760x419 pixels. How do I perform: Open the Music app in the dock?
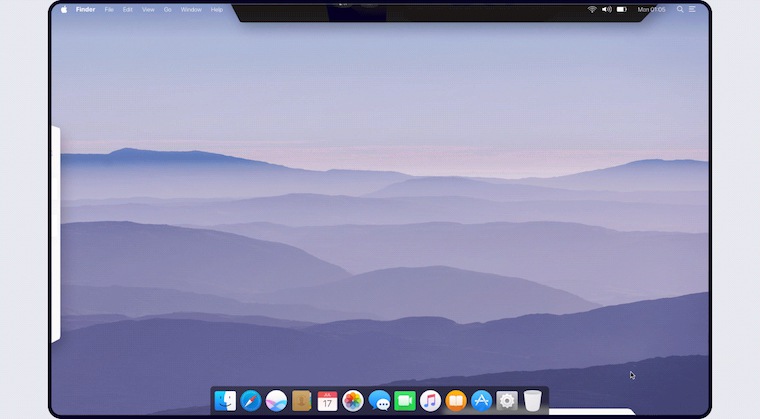pyautogui.click(x=430, y=401)
